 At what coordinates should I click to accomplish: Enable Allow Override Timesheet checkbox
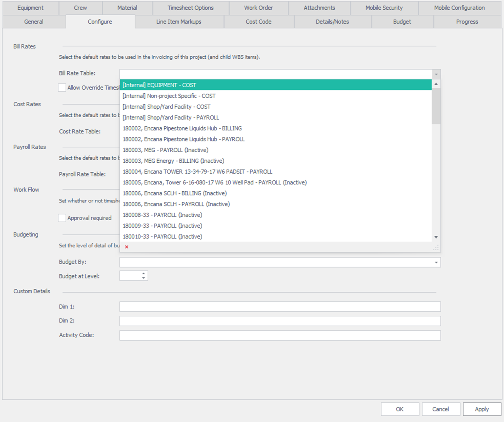62,88
